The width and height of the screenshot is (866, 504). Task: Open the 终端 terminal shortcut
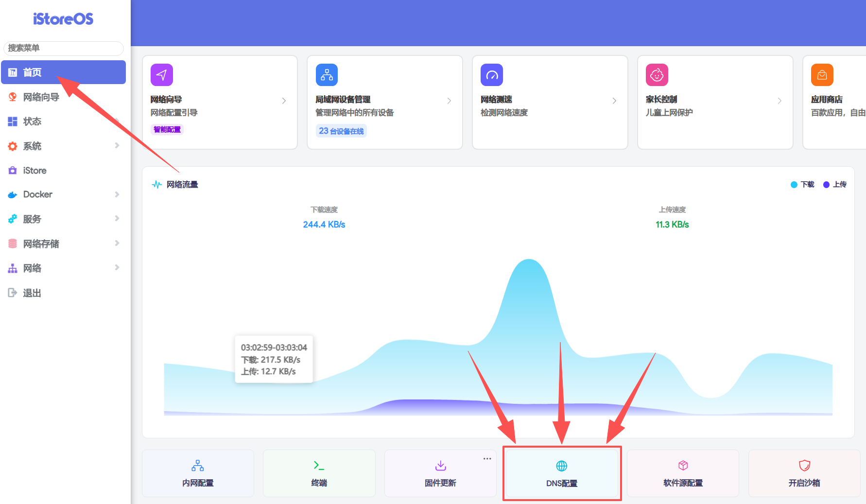coord(319,473)
